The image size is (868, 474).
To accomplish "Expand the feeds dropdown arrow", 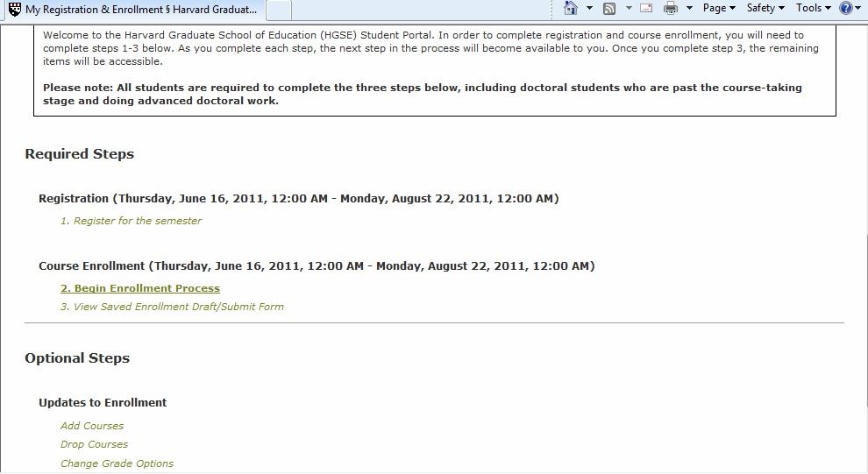I will pos(629,8).
